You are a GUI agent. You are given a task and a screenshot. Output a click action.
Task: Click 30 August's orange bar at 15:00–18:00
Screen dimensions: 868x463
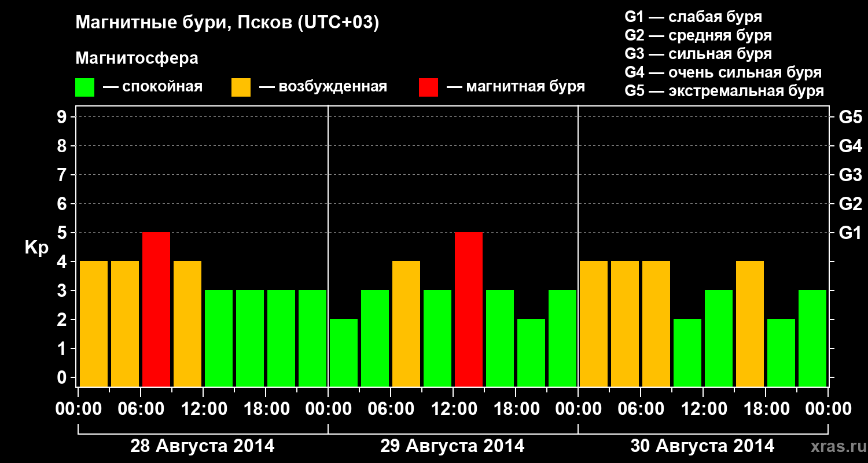pos(750,324)
